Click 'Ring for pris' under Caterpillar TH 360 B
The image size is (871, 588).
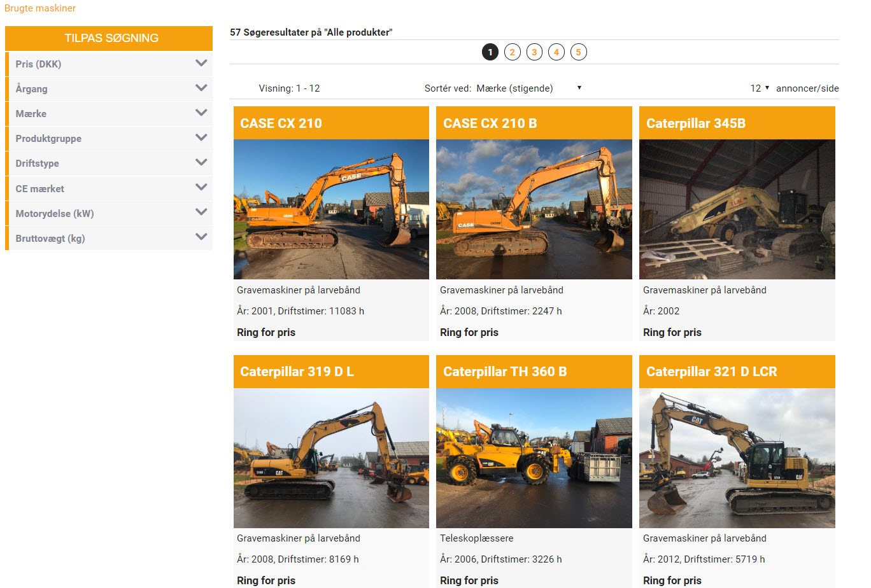click(469, 580)
